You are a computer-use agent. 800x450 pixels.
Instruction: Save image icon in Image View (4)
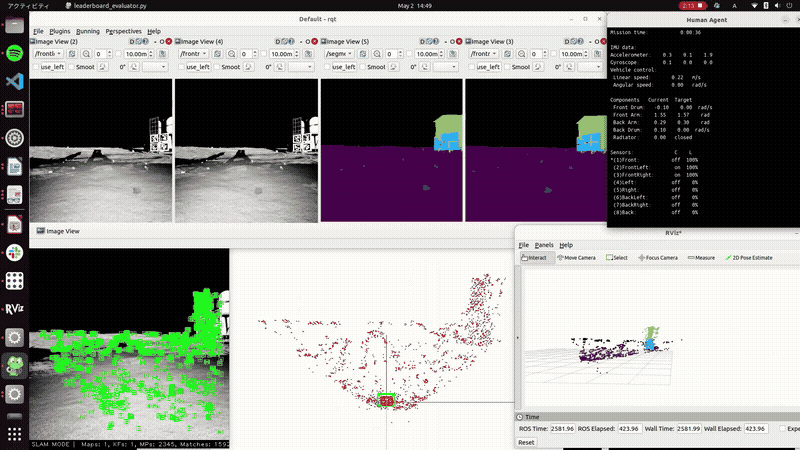click(x=308, y=54)
